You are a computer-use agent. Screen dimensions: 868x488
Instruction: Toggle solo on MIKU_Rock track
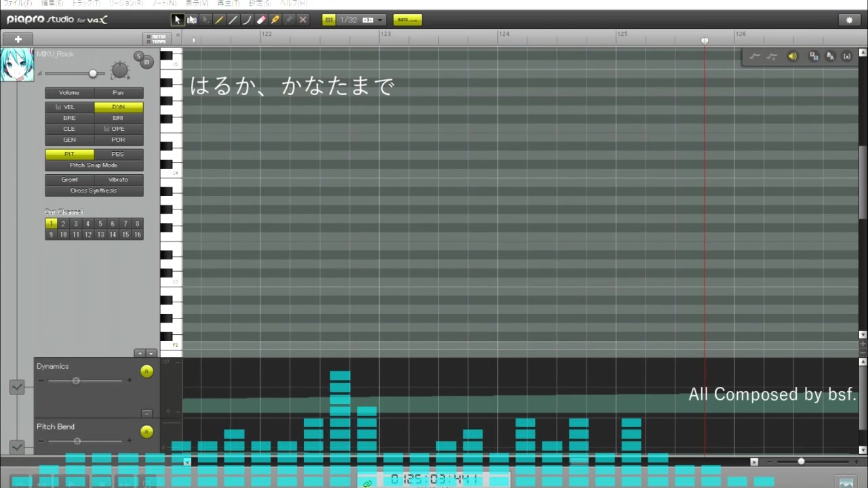point(139,56)
